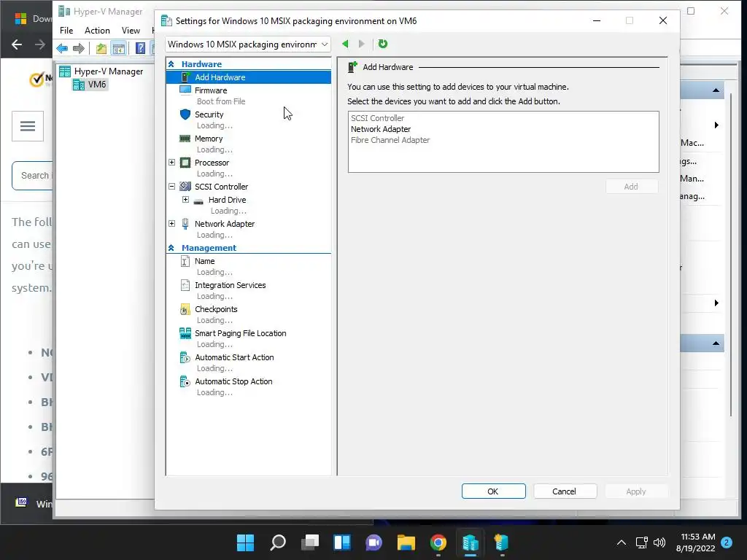Click the Show/Hide Console Tree toolbar icon
747x560 pixels.
coord(119,48)
